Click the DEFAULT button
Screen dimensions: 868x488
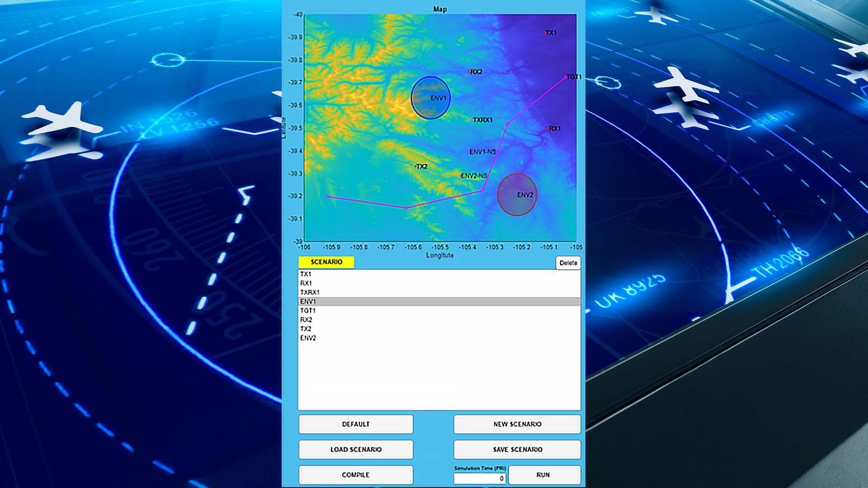coord(356,424)
